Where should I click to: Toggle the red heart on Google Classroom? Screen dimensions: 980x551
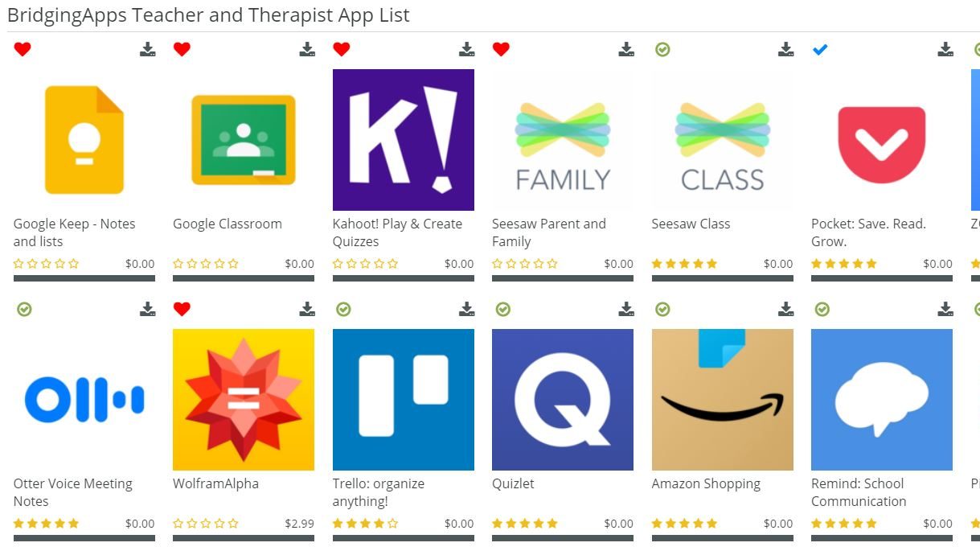(182, 50)
